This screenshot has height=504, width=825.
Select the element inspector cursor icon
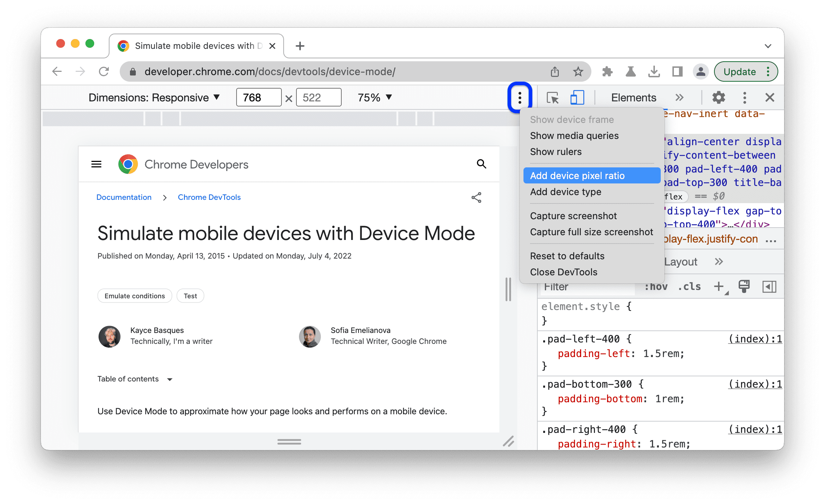coord(553,97)
